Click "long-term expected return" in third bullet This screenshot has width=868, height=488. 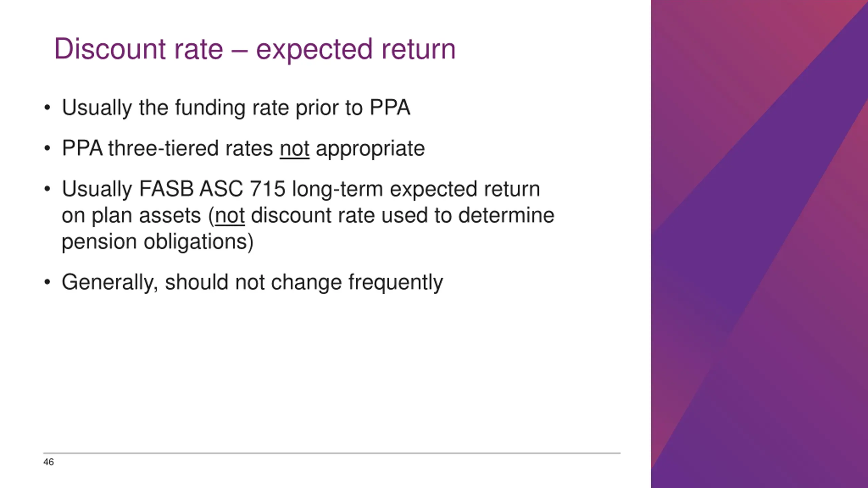pyautogui.click(x=416, y=189)
